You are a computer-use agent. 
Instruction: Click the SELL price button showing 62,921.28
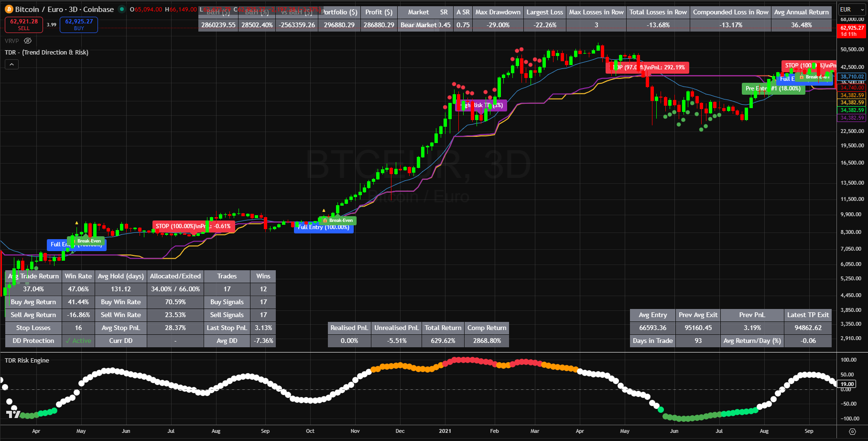point(23,24)
